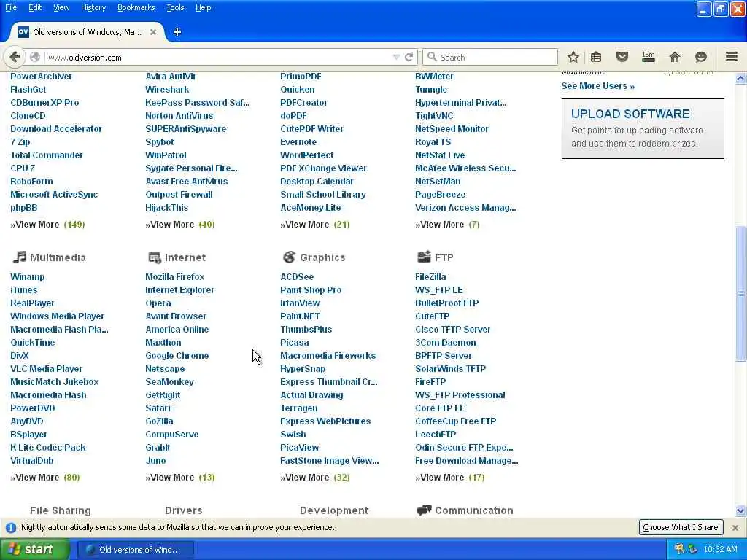Bookmark this page with the star icon

point(573,57)
